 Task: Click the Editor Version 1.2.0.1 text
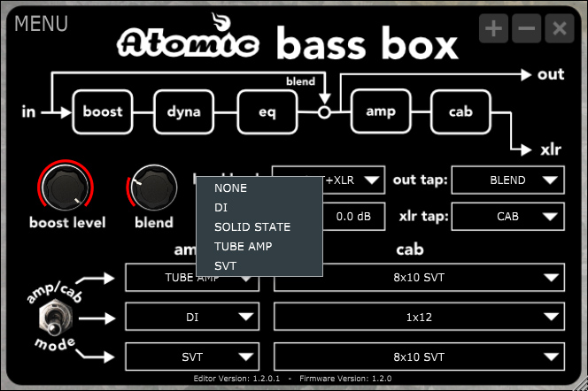(x=236, y=379)
